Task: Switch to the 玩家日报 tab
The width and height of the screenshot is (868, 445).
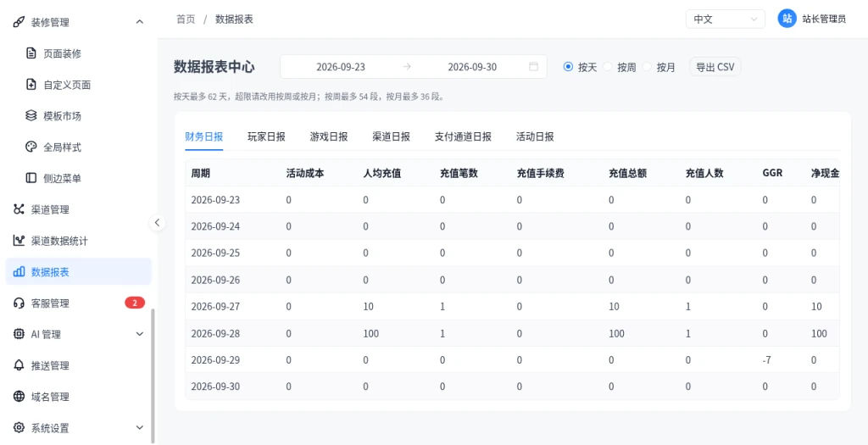Action: coord(266,136)
